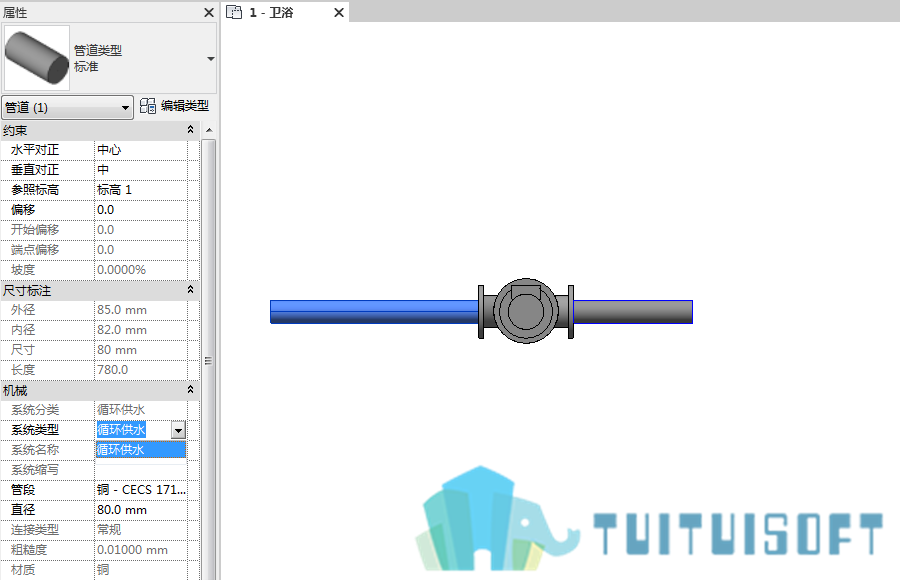Click the 系统类型 row label

35,430
